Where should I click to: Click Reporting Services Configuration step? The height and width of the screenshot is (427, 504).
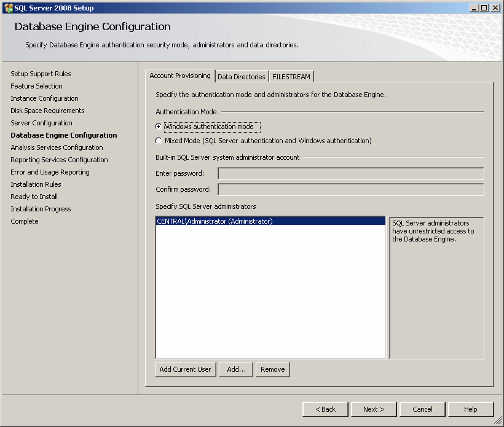click(59, 160)
